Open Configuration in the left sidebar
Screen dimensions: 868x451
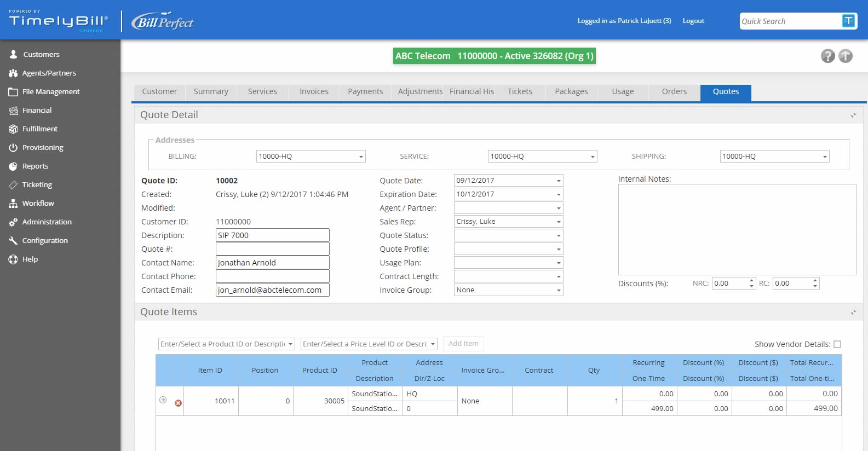[45, 240]
